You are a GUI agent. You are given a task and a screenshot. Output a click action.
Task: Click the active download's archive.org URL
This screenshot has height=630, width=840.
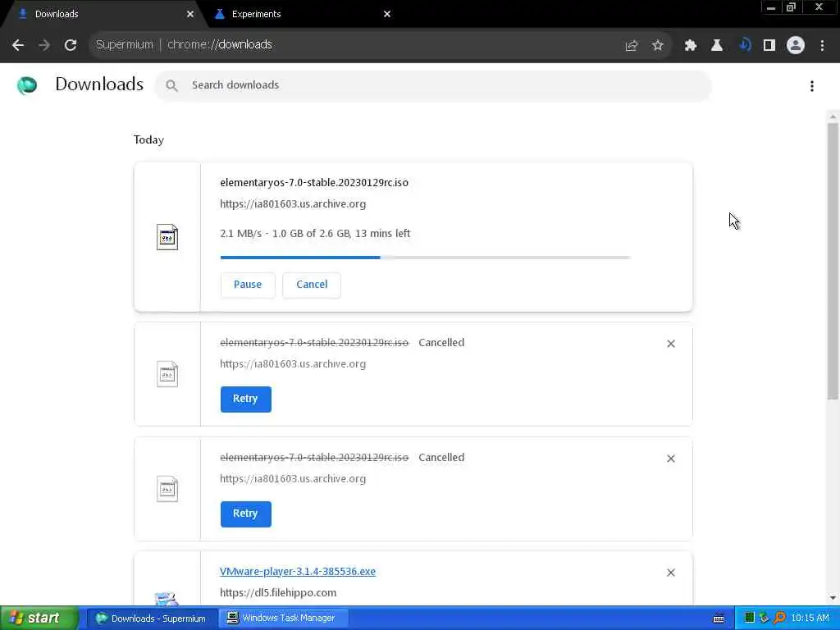[293, 204]
